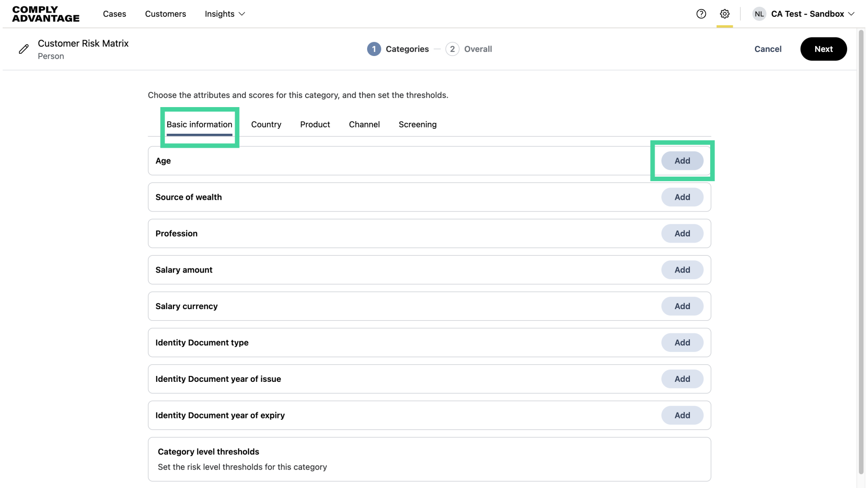
Task: Switch to the Screening tab
Action: (417, 125)
